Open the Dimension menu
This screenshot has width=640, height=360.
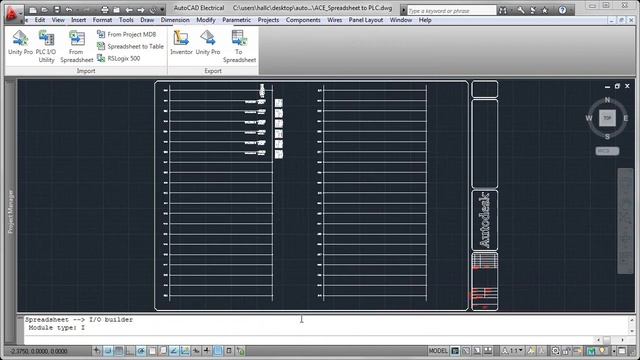point(175,20)
